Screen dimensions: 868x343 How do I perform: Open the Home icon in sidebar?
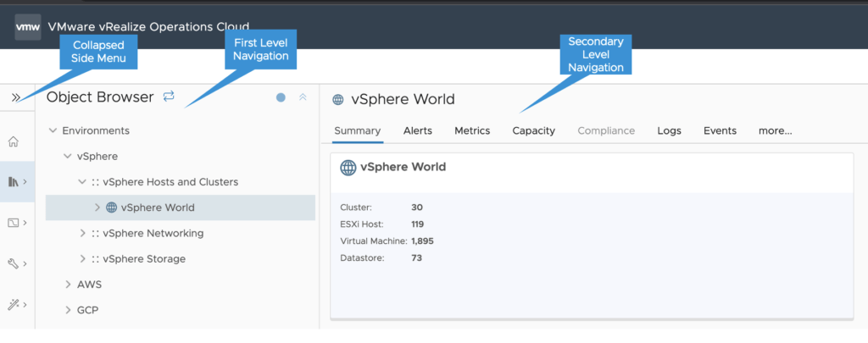(13, 141)
